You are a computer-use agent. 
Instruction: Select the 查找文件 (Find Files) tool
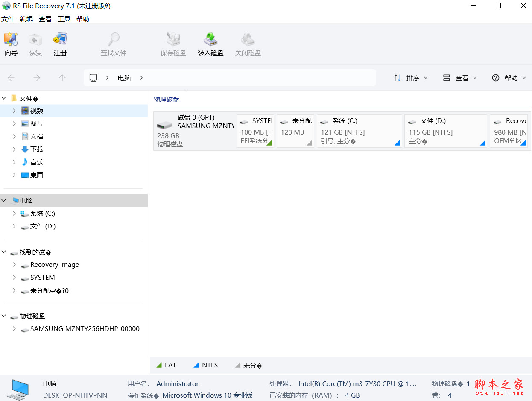(x=113, y=44)
